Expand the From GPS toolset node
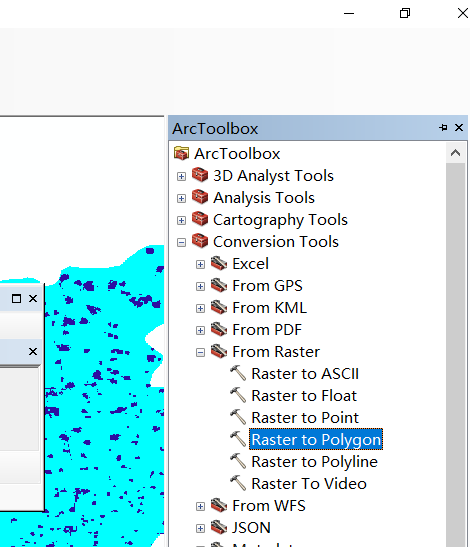This screenshot has width=470, height=547. point(200,286)
